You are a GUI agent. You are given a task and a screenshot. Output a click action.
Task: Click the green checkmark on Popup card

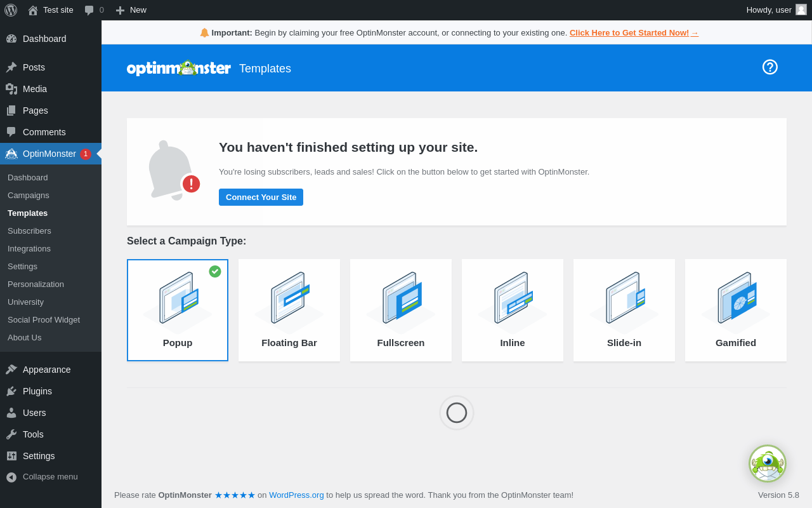point(215,271)
